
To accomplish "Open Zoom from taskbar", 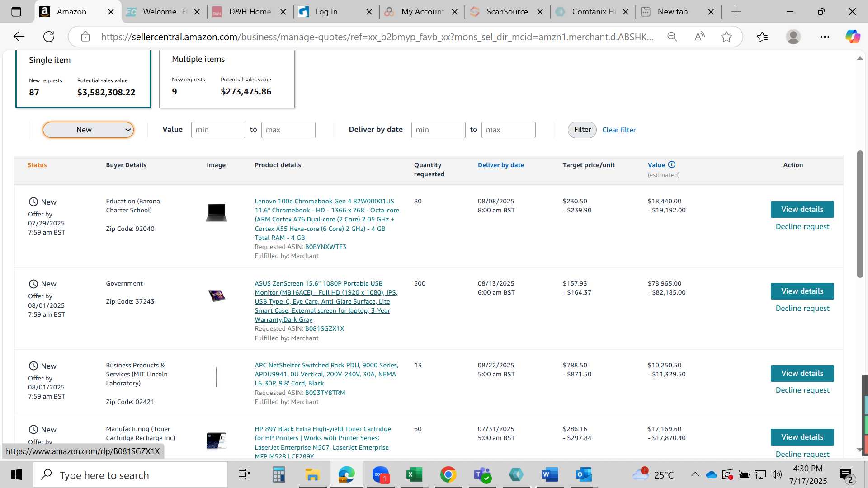I will point(381,475).
